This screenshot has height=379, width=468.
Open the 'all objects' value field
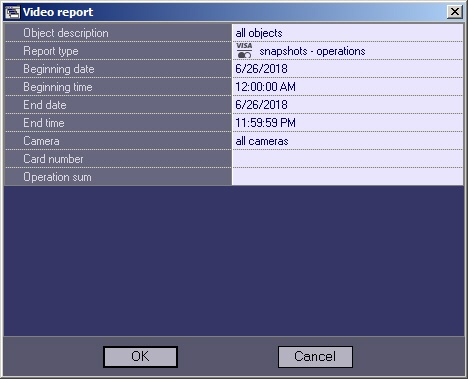(x=347, y=33)
